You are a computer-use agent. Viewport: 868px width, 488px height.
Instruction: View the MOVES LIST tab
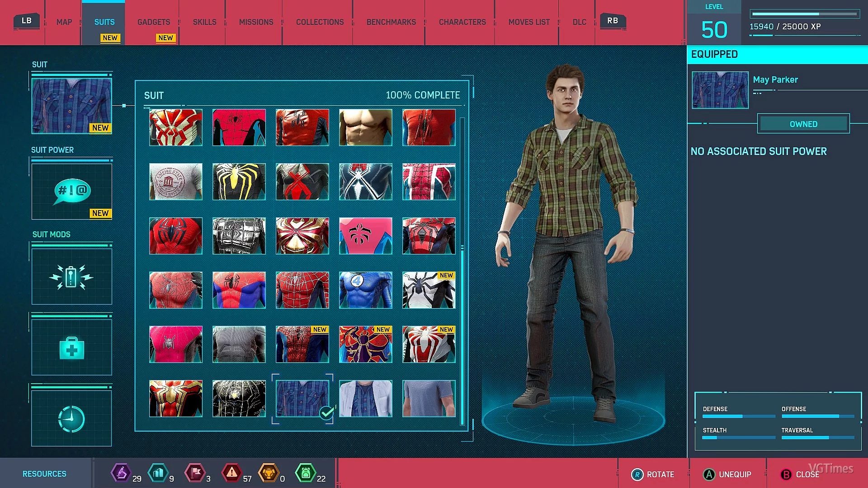529,22
